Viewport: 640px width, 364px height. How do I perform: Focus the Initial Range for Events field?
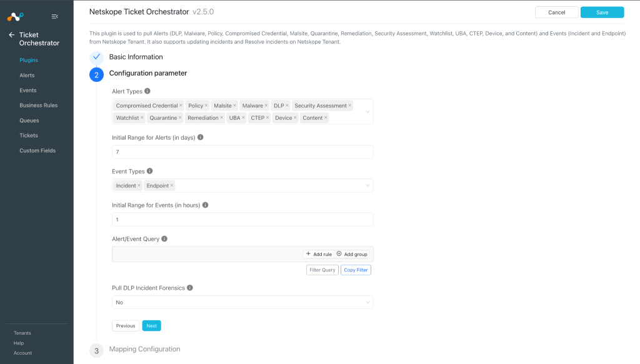pyautogui.click(x=242, y=219)
